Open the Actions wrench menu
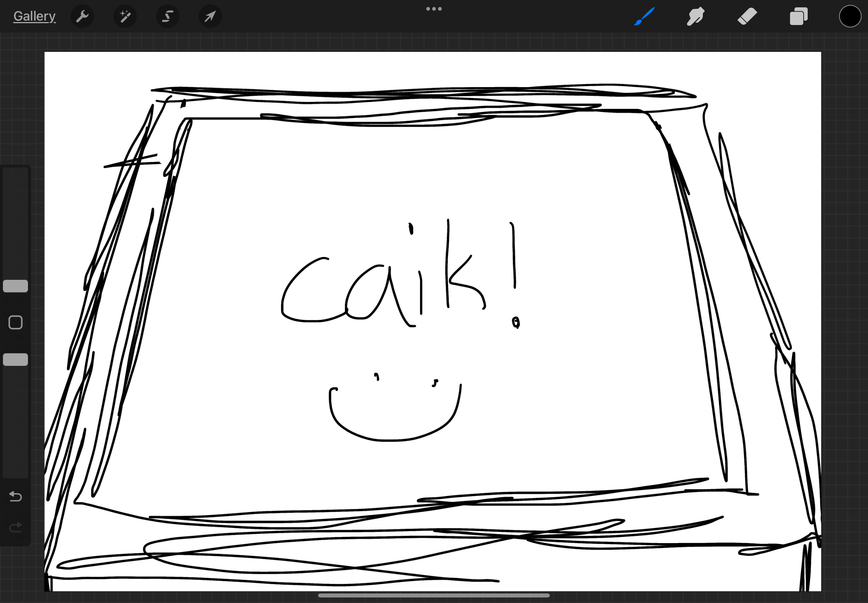Image resolution: width=868 pixels, height=603 pixels. tap(82, 16)
